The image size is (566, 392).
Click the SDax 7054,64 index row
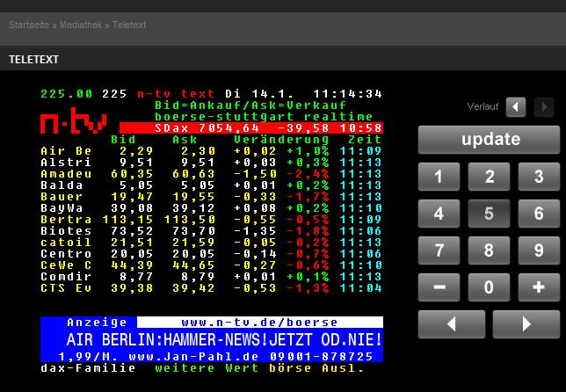tap(250, 127)
